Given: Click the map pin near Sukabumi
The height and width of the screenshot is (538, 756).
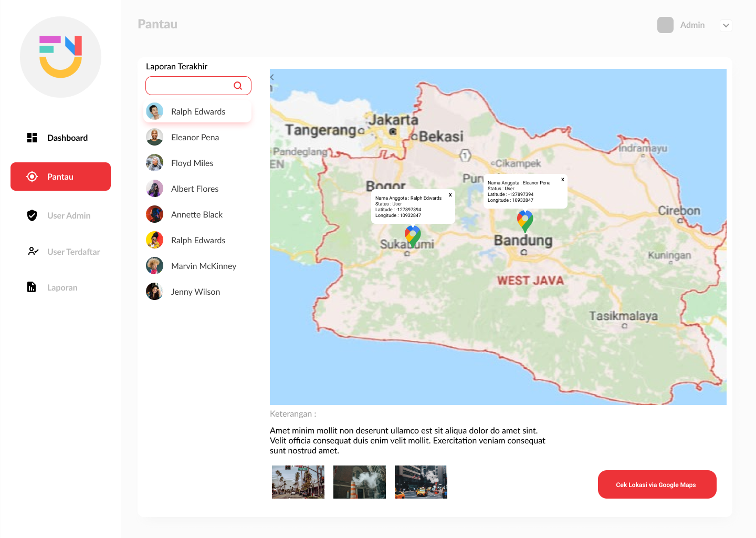Looking at the screenshot, I should 413,236.
